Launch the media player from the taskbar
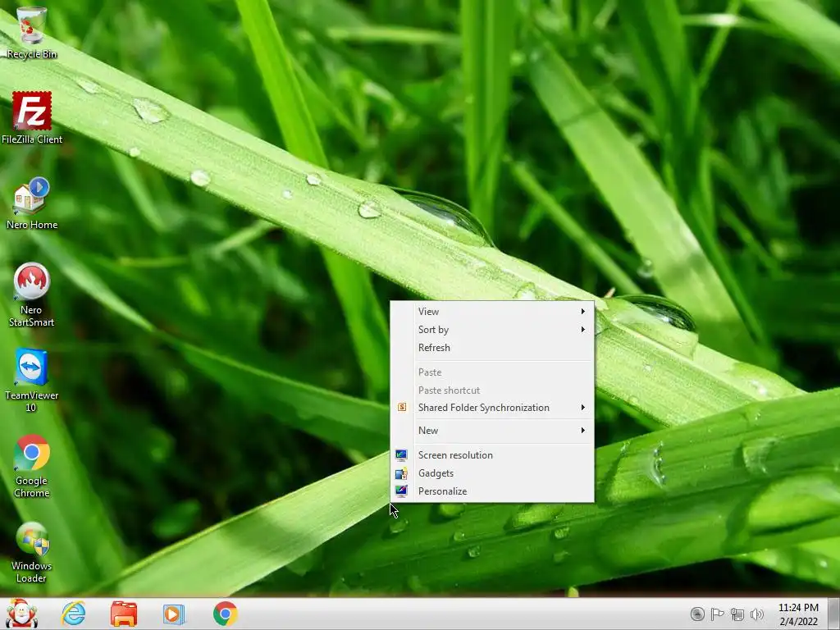 pyautogui.click(x=174, y=614)
